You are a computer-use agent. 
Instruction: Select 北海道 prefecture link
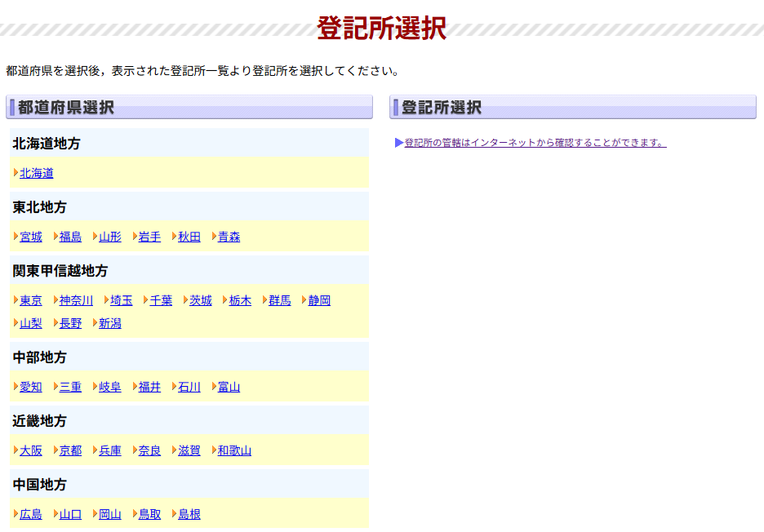coord(37,173)
